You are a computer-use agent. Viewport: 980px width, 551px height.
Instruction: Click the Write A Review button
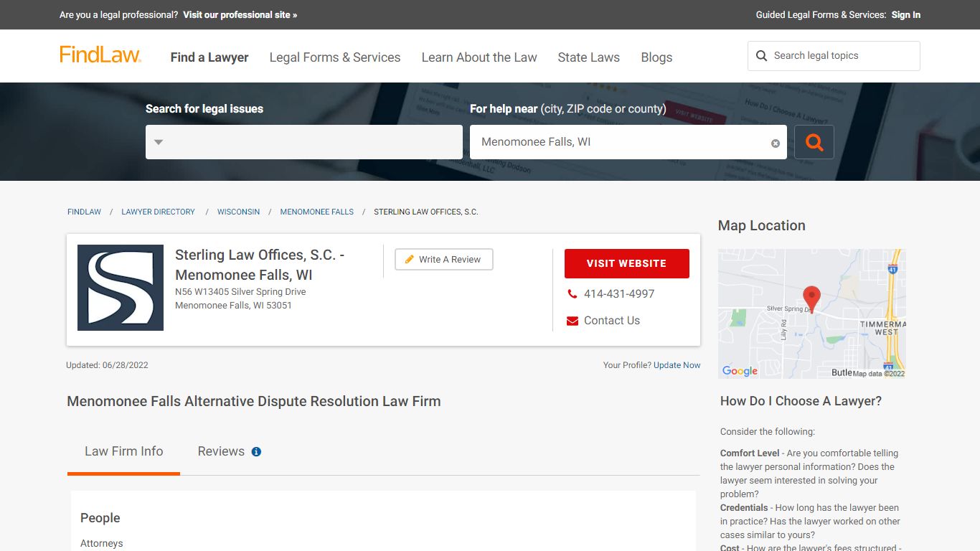click(x=444, y=260)
